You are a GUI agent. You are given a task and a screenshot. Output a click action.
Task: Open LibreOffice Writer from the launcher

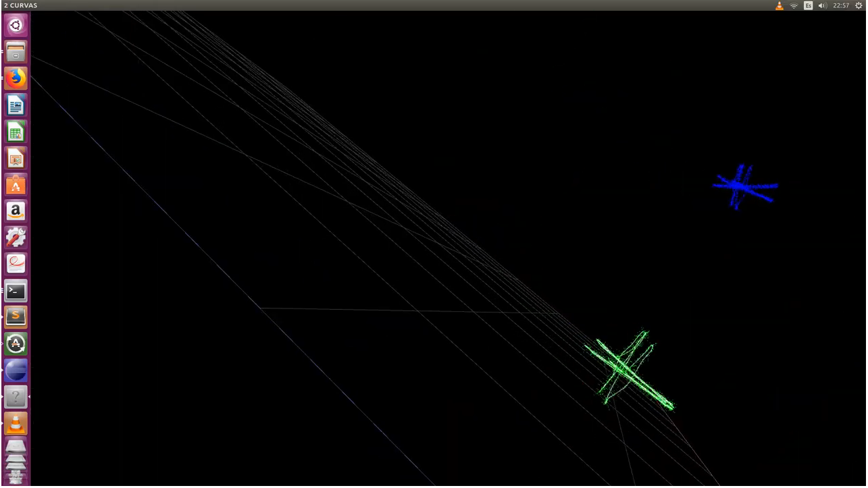pos(16,105)
